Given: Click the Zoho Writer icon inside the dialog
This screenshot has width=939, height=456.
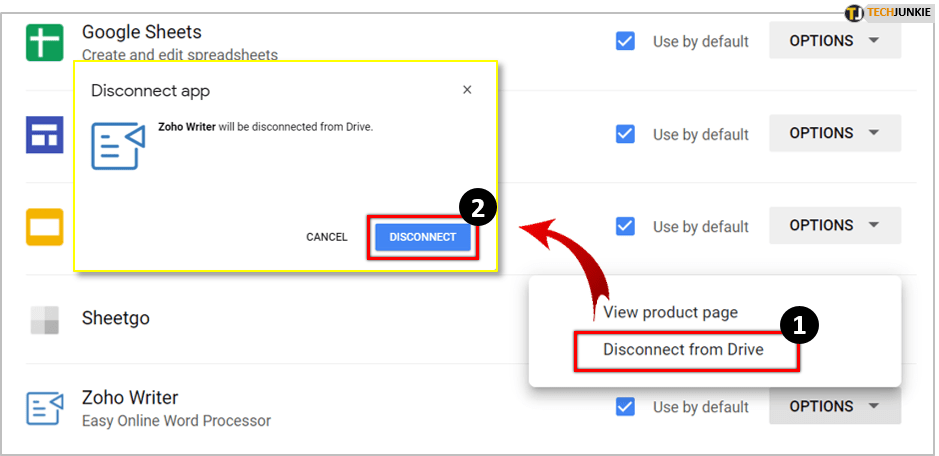Looking at the screenshot, I should pos(117,145).
